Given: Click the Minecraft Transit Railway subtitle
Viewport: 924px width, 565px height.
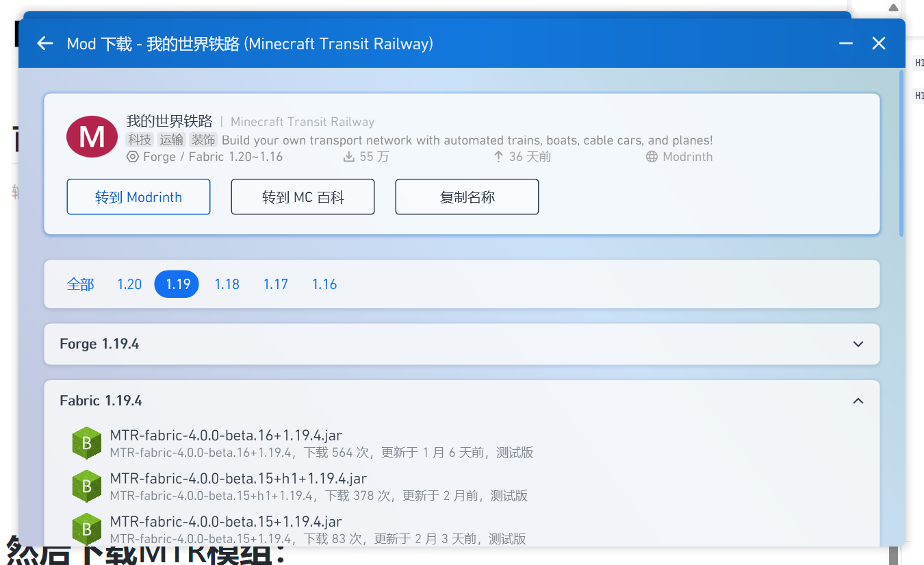Looking at the screenshot, I should [x=303, y=122].
